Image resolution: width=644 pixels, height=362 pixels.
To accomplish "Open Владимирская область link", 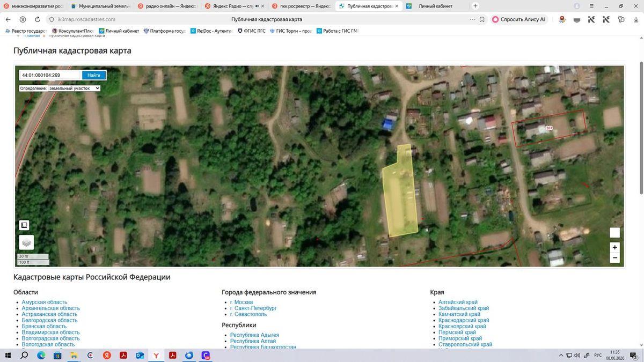I will click(50, 333).
